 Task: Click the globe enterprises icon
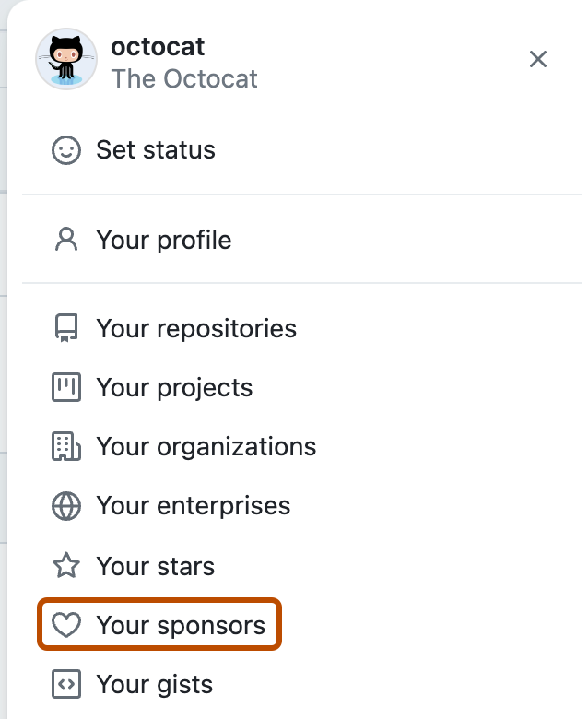click(x=66, y=506)
